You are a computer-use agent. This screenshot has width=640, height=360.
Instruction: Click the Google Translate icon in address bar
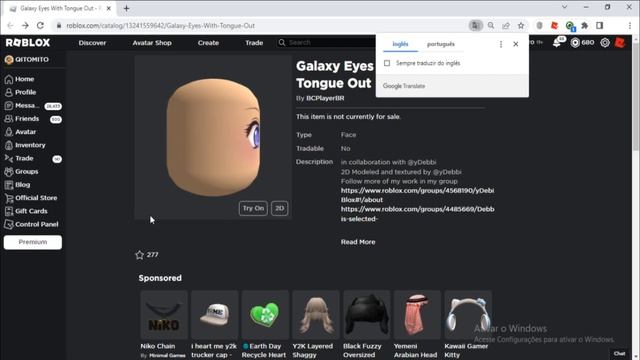[476, 25]
